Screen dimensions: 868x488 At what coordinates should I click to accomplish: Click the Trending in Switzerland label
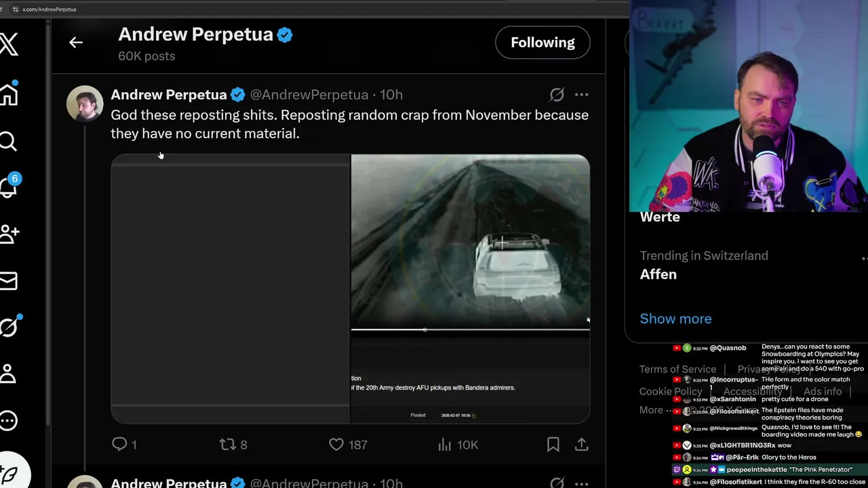tap(704, 256)
